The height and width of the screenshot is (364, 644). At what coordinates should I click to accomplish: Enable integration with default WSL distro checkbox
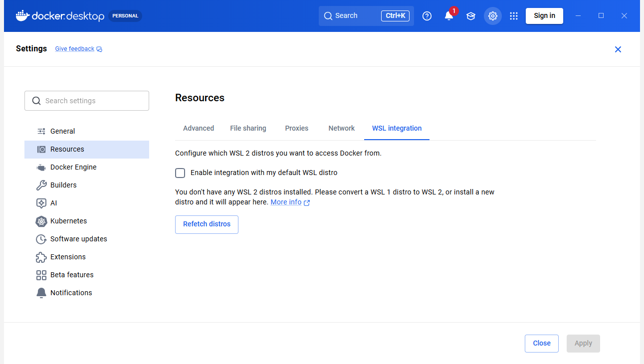180,173
